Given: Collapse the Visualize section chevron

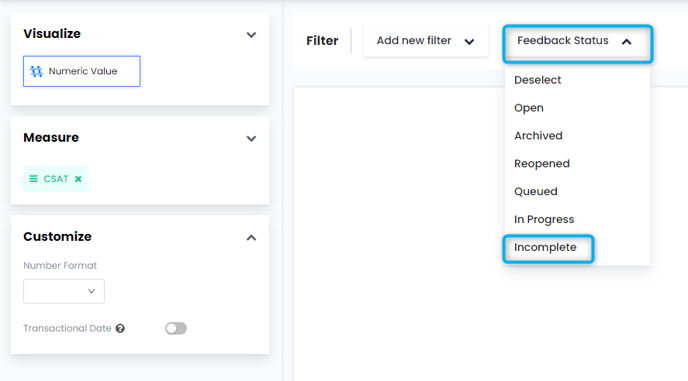Looking at the screenshot, I should pos(251,35).
